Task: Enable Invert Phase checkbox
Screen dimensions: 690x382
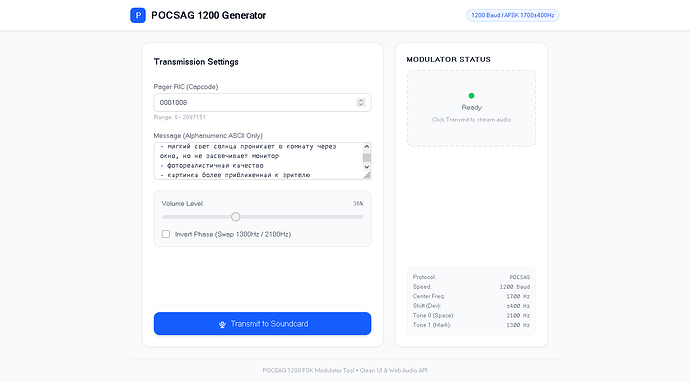Action: tap(166, 234)
